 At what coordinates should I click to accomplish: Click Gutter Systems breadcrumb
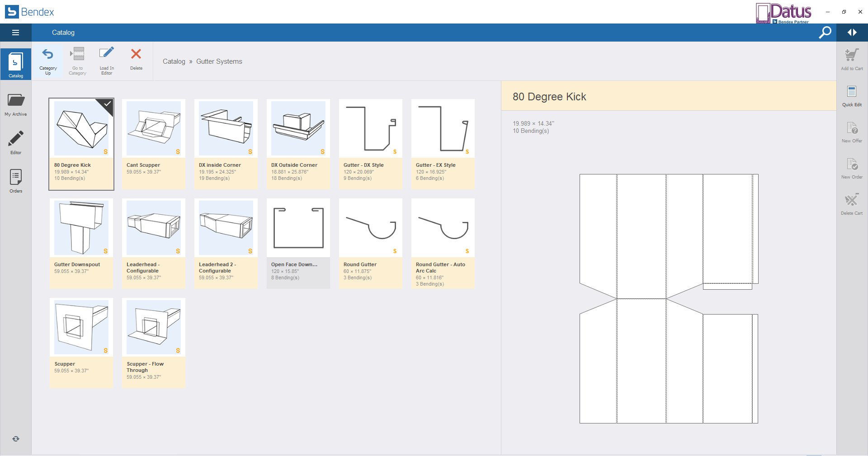click(x=219, y=61)
